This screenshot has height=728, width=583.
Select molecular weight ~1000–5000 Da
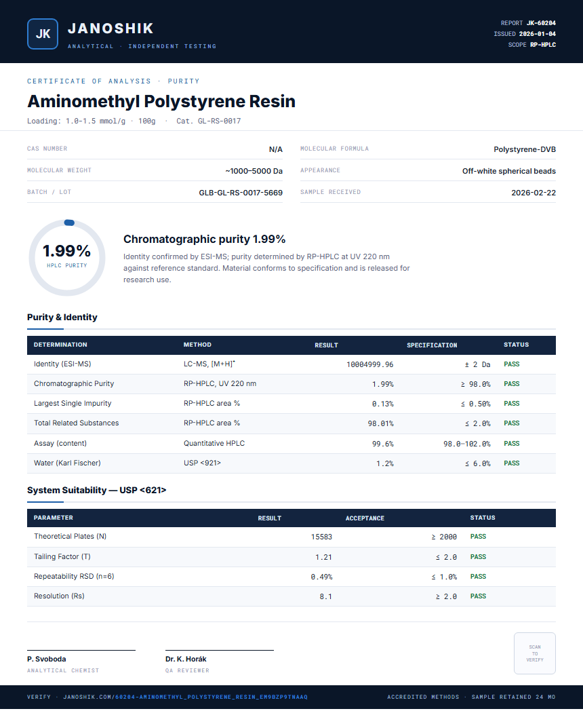click(254, 171)
